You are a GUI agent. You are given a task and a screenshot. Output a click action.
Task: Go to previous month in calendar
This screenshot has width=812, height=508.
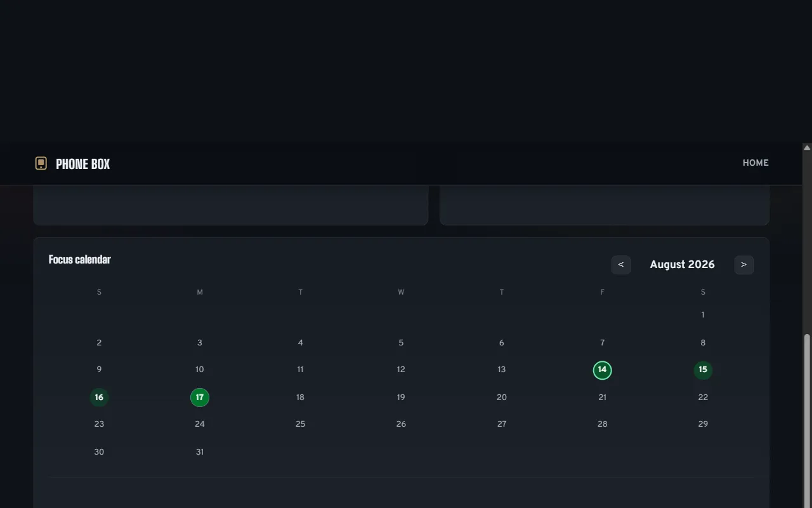(621, 265)
